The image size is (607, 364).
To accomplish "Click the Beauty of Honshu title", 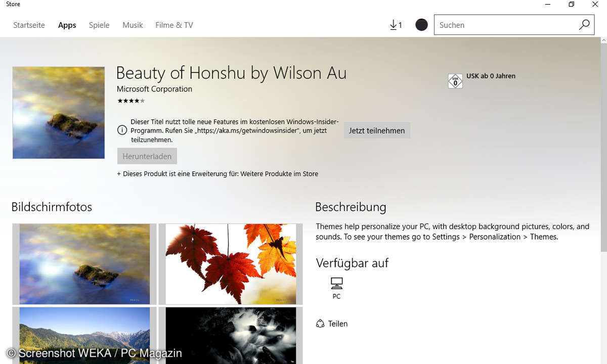I will [231, 73].
